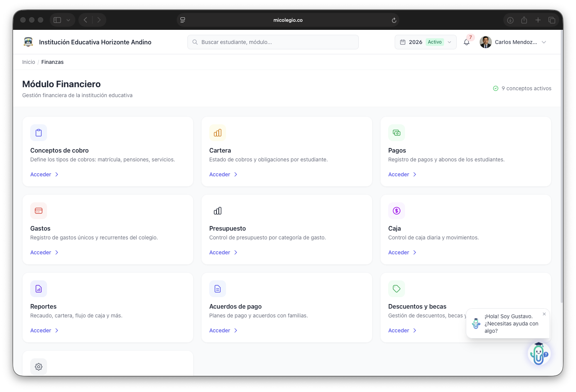Acceder link under Cartera
The image size is (576, 392).
(223, 174)
